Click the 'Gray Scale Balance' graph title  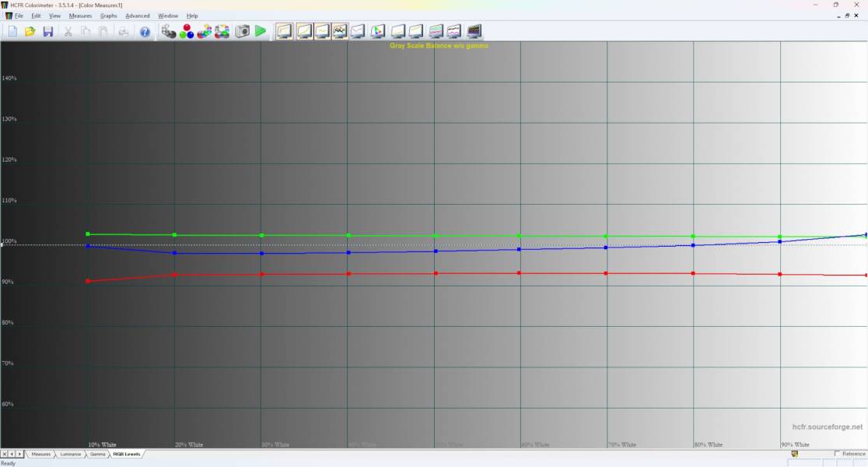tap(439, 45)
